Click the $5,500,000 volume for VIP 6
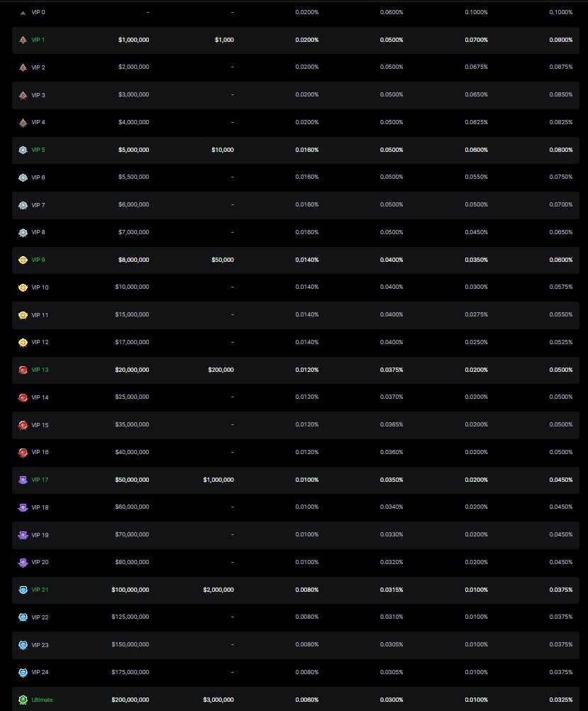 (134, 177)
